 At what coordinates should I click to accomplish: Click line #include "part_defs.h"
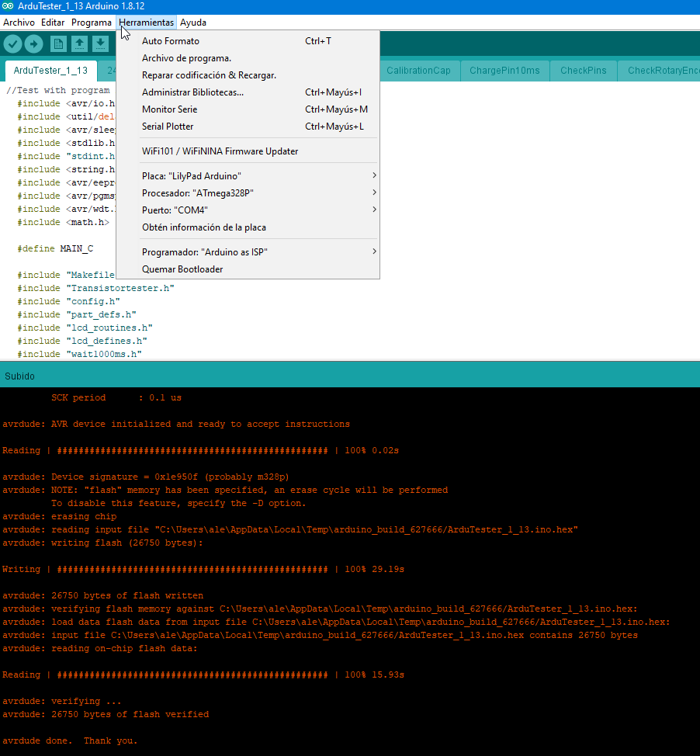click(x=77, y=315)
